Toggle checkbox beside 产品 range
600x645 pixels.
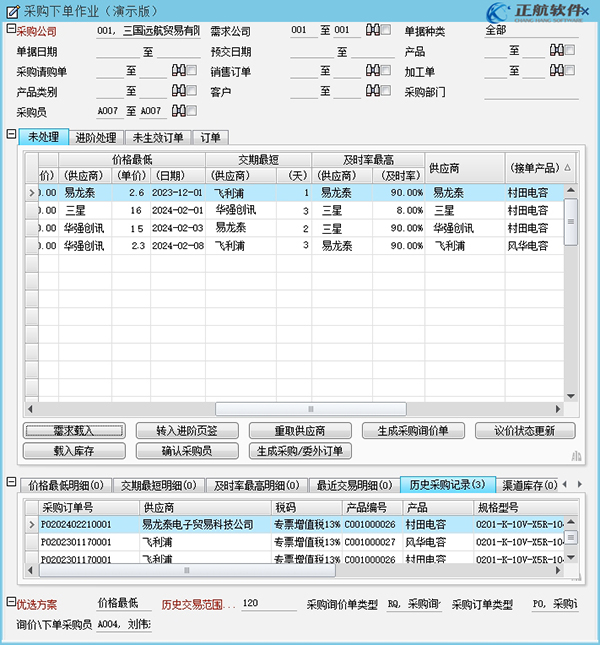pos(570,50)
